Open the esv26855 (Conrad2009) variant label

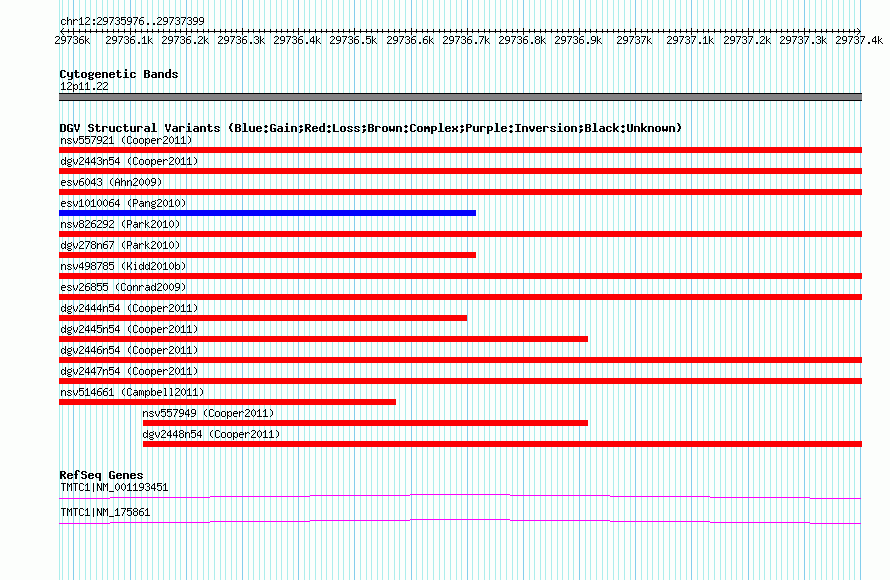[123, 287]
